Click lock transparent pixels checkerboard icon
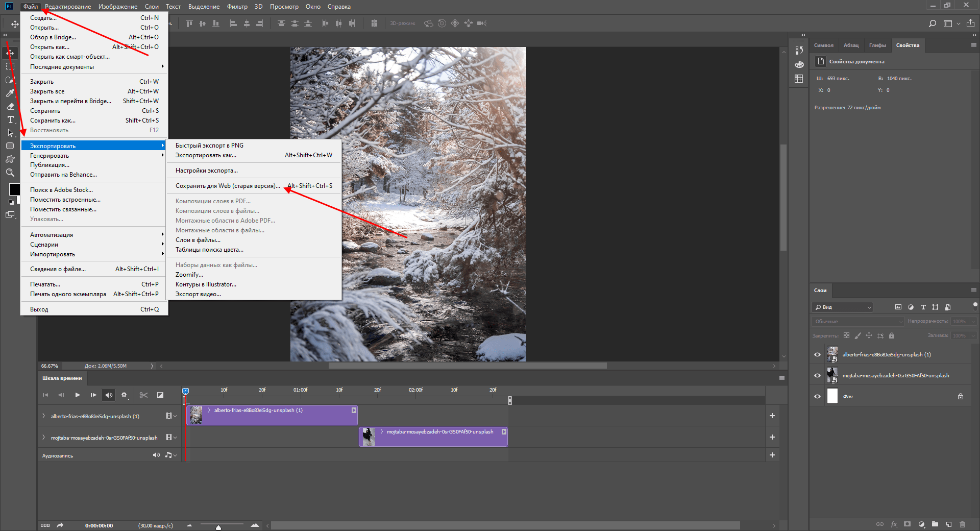Viewport: 980px width, 531px height. pos(847,335)
